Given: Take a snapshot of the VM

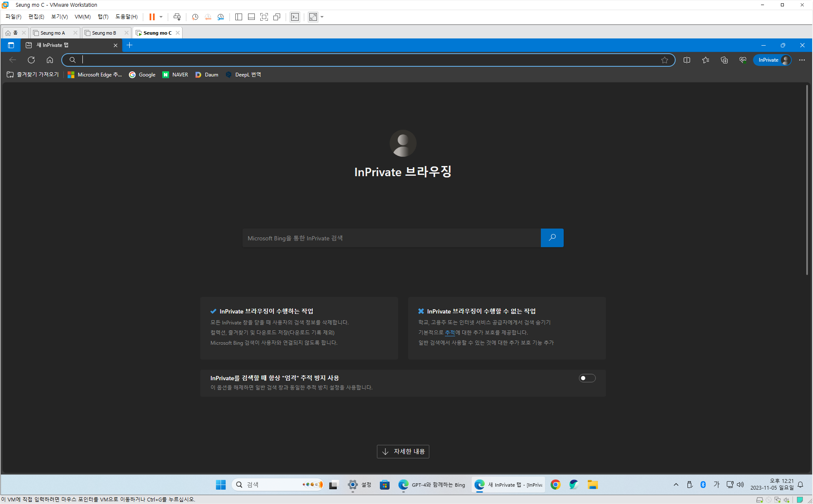Looking at the screenshot, I should click(195, 17).
